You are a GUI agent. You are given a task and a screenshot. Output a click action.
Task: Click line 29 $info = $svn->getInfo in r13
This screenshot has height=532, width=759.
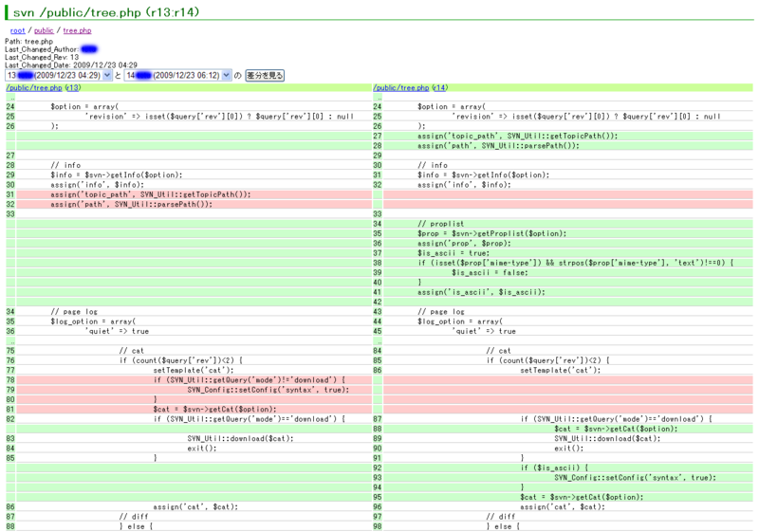116,175
